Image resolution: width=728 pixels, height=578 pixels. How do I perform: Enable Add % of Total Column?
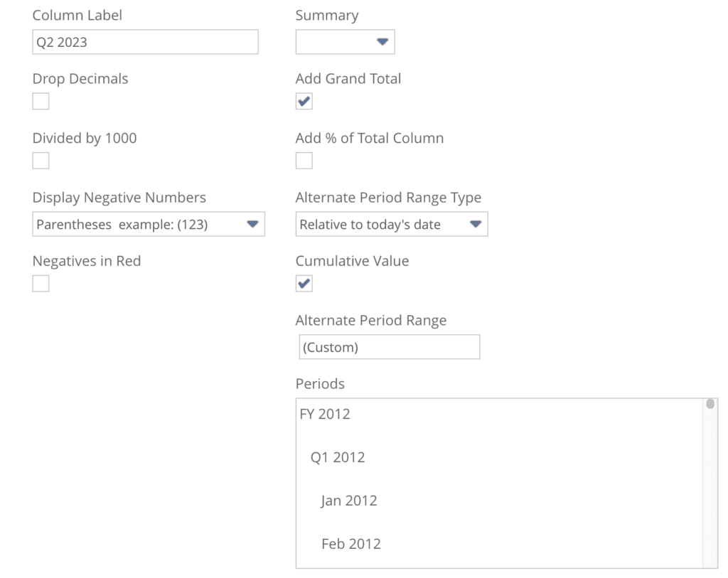304,160
